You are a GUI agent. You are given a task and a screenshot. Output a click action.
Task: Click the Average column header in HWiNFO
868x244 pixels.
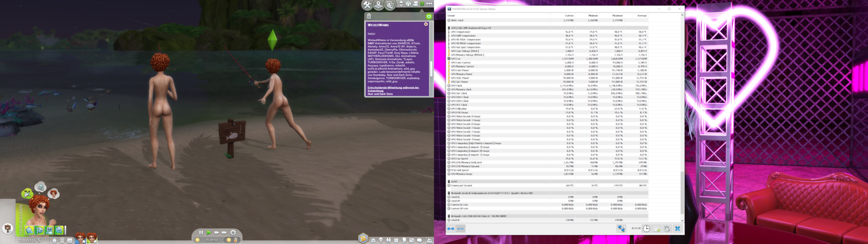coord(635,15)
